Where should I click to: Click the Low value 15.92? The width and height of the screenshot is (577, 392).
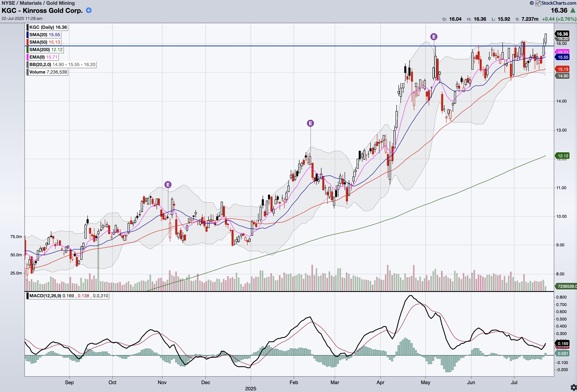tap(504, 19)
